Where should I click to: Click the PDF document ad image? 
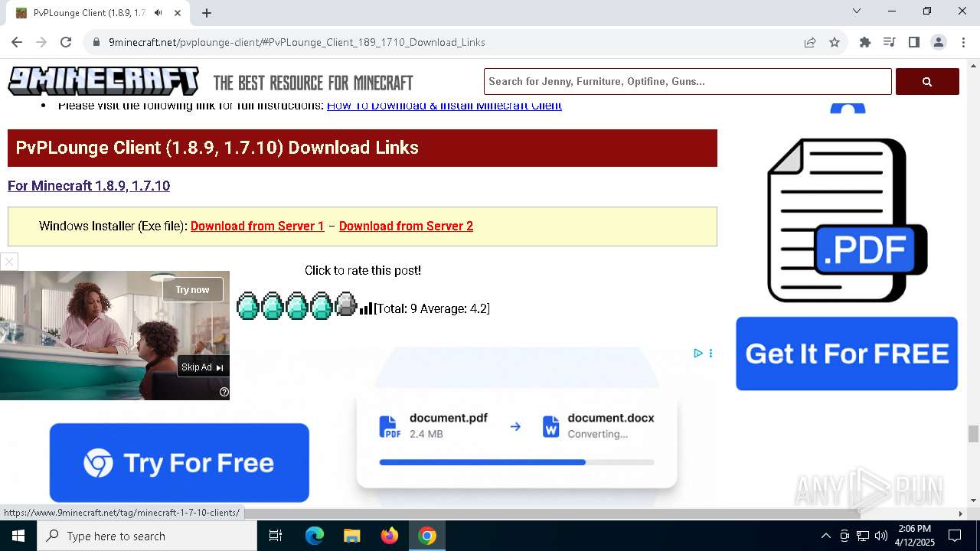coord(847,220)
